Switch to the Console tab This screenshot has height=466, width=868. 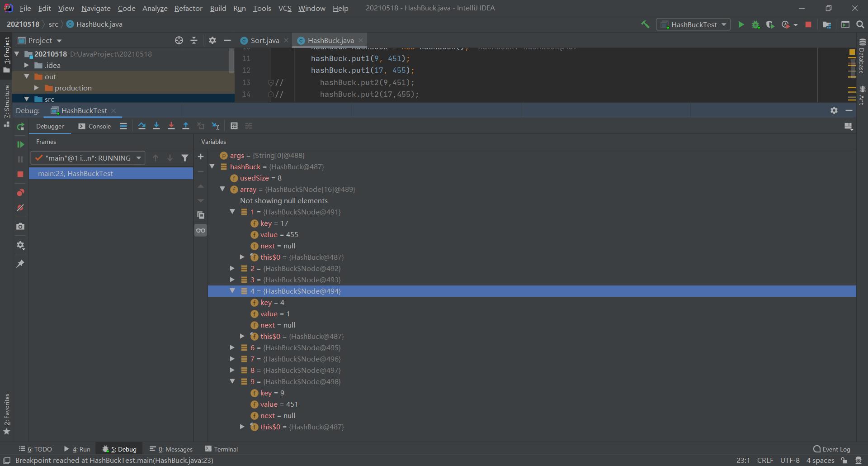[x=94, y=126]
